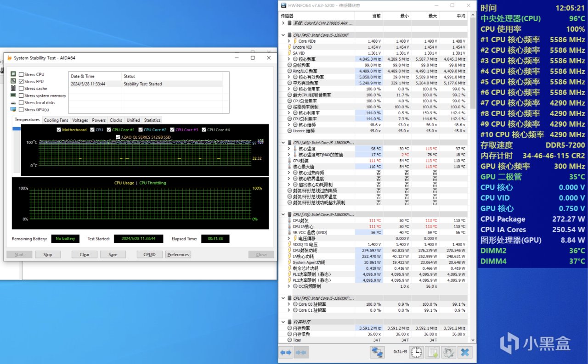Image resolution: width=588 pixels, height=364 pixels.
Task: Enable the Stress CPU checkbox
Action: (21, 74)
